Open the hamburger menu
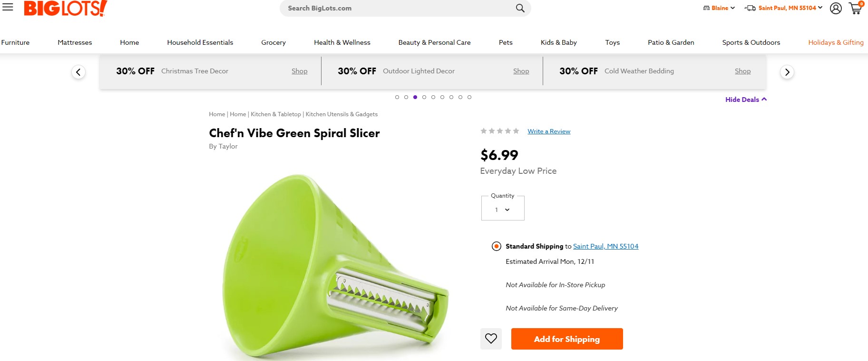868x361 pixels. coord(8,7)
